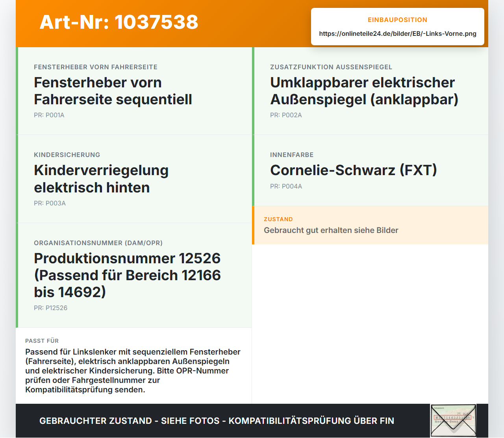This screenshot has height=438, width=504.
Task: Click the ZUSTAND label
Action: coord(278,220)
